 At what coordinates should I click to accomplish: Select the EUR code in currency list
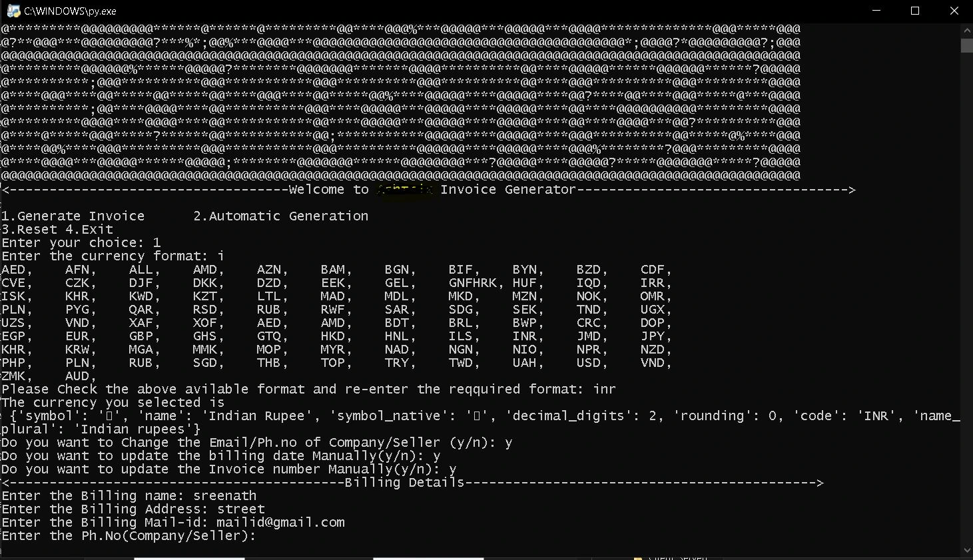pyautogui.click(x=77, y=336)
